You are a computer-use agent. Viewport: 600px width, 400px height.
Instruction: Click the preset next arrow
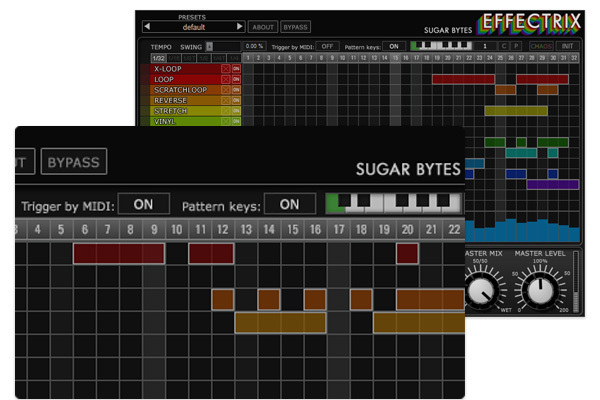239,26
